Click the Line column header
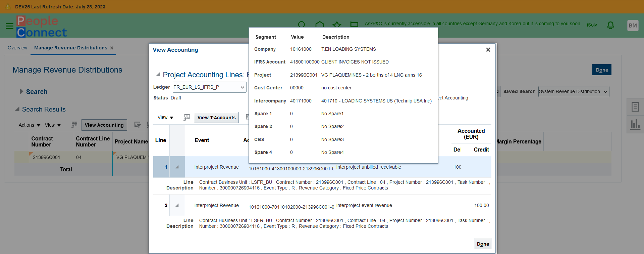644x254 pixels. (x=161, y=140)
